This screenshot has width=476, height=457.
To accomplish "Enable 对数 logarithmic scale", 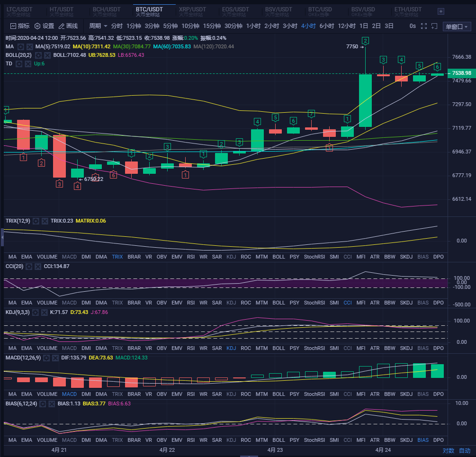I will click(449, 451).
